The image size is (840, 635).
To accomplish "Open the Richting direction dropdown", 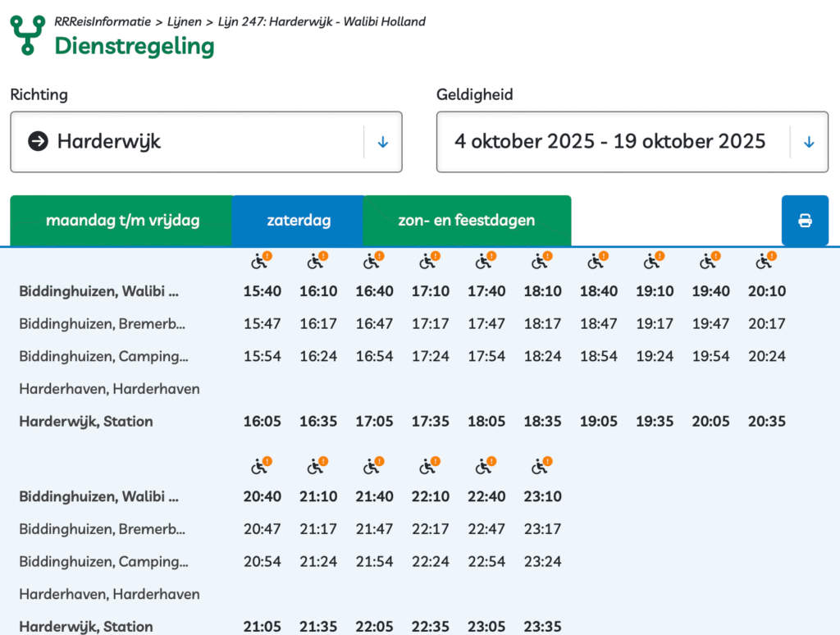I will click(205, 142).
